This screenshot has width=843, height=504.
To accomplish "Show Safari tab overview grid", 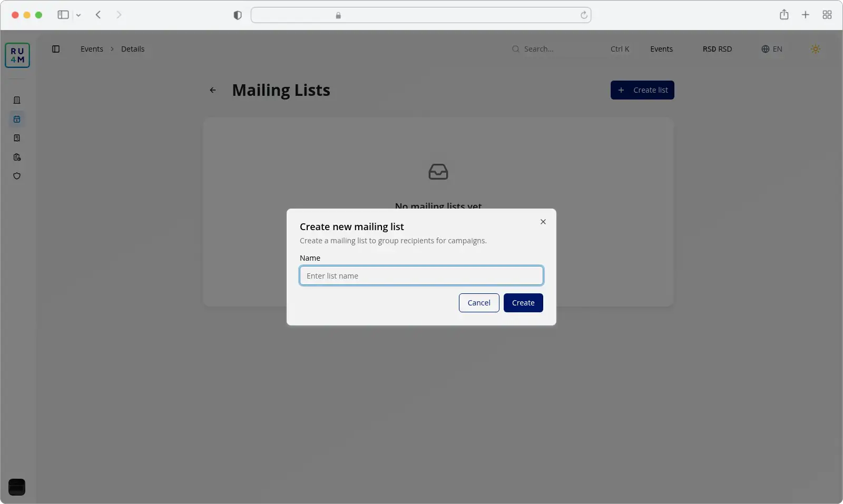I will coord(827,15).
